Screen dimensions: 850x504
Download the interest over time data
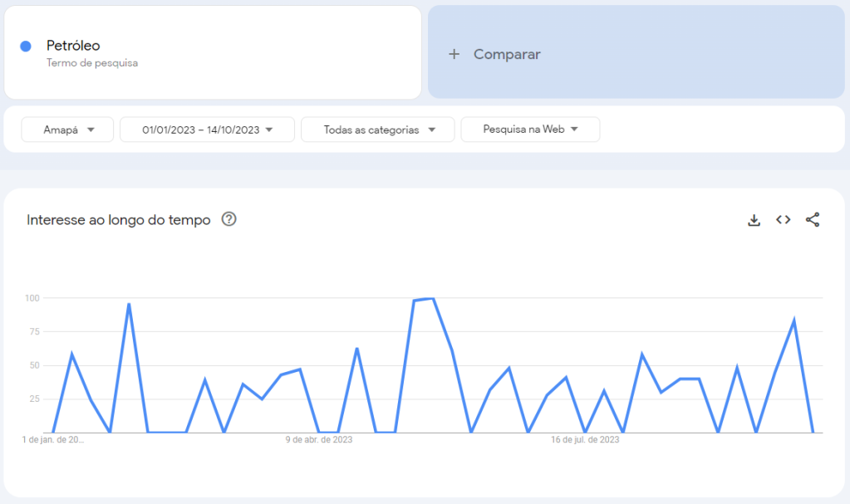click(754, 220)
